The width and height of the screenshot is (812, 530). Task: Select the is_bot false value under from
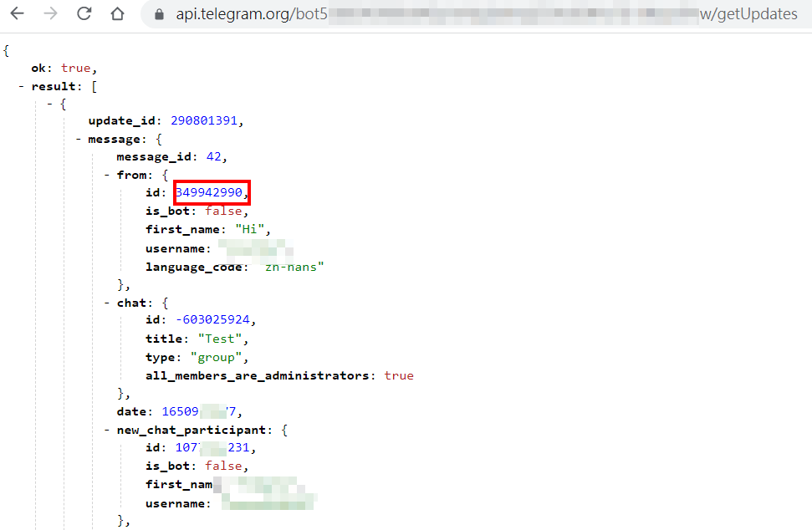click(x=223, y=211)
